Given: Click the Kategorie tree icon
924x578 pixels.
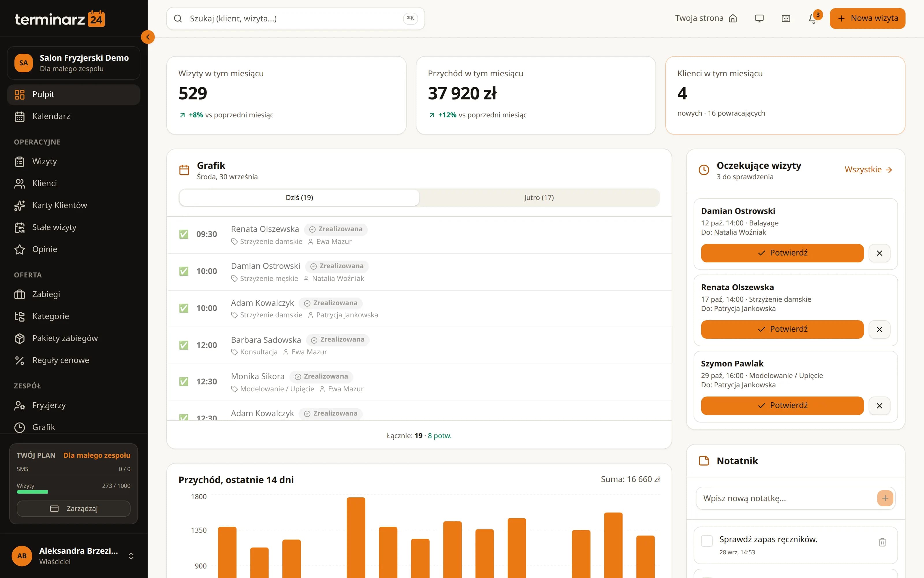Looking at the screenshot, I should [19, 316].
